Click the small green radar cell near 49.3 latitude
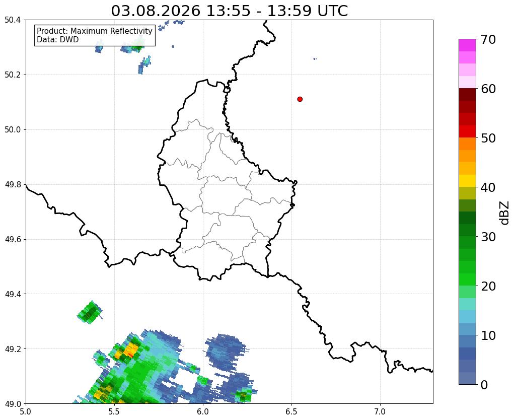Screen dimensions: 515x420 (90, 312)
